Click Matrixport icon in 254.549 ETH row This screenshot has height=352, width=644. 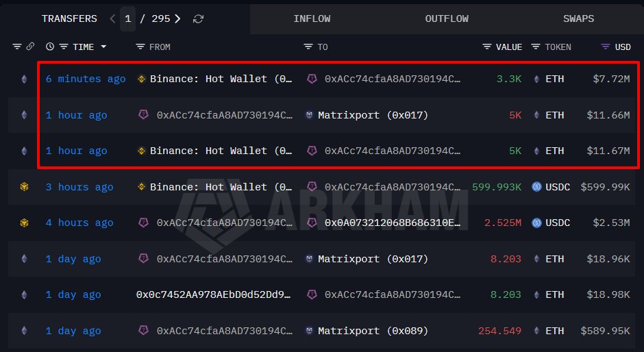[x=310, y=331]
